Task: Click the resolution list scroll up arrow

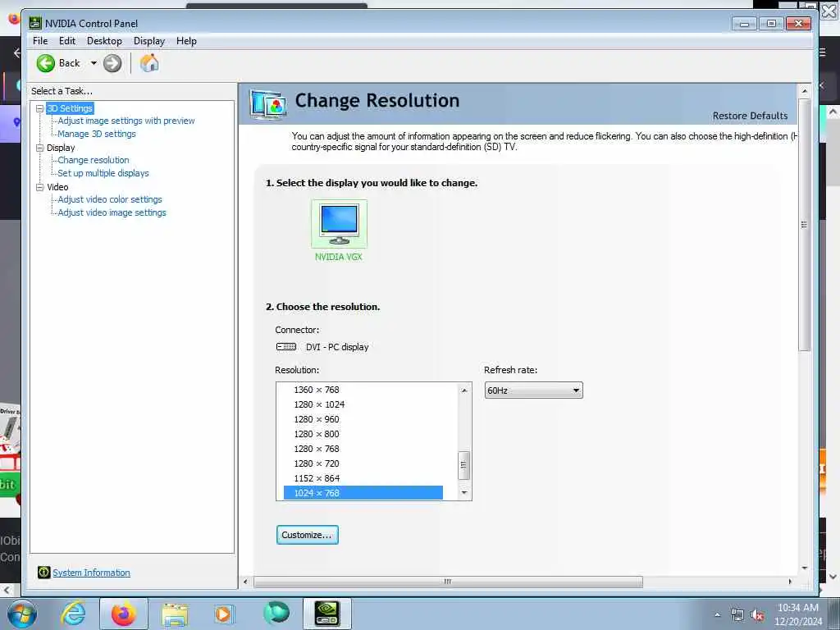Action: click(x=464, y=390)
